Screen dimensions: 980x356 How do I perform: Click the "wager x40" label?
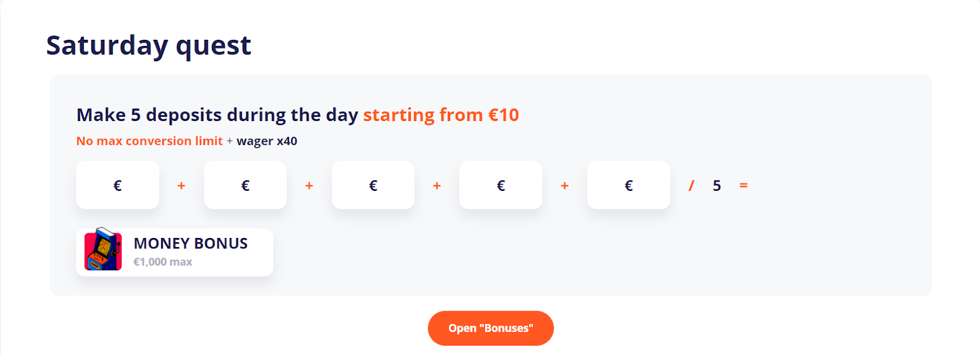267,141
